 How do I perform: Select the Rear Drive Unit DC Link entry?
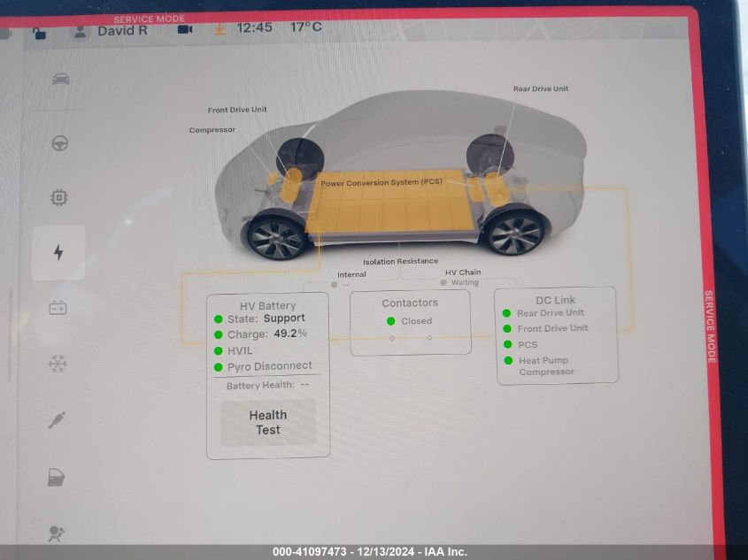(x=550, y=313)
